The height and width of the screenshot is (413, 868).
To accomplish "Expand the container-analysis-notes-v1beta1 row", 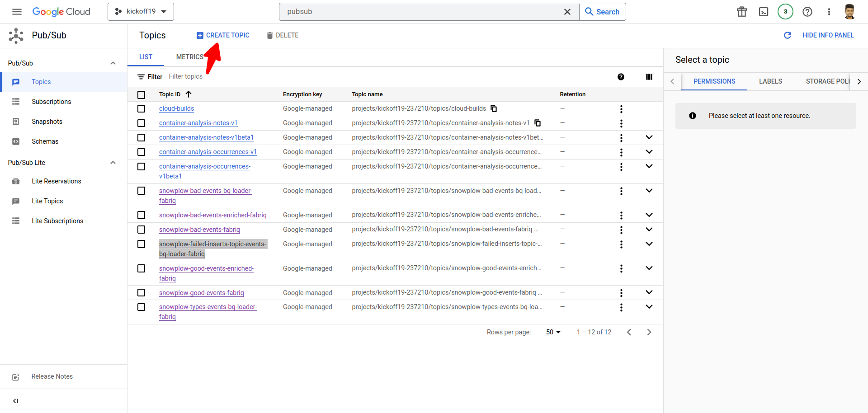I will coord(649,137).
